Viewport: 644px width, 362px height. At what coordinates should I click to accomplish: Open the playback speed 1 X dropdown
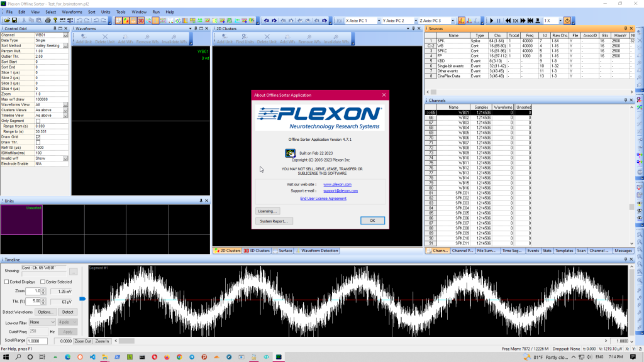click(x=560, y=21)
